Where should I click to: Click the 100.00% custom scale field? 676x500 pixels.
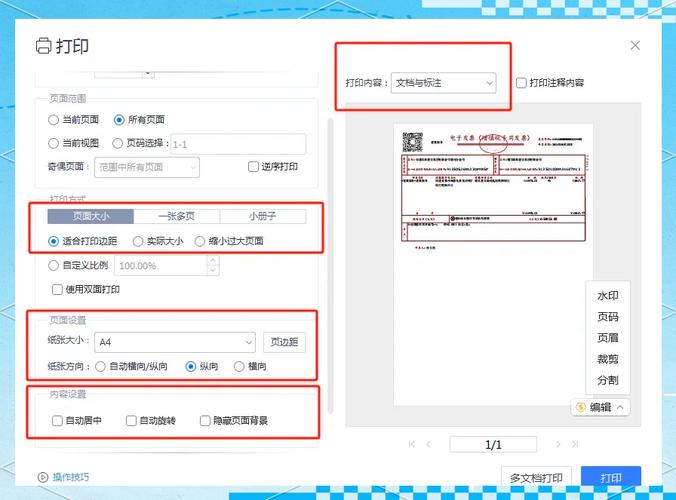(x=161, y=266)
